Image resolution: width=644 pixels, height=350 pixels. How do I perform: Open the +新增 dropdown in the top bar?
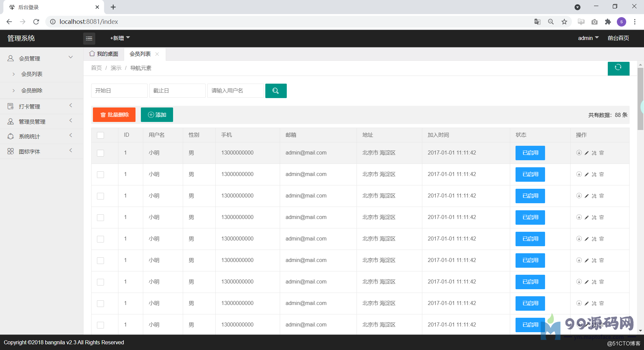point(120,38)
